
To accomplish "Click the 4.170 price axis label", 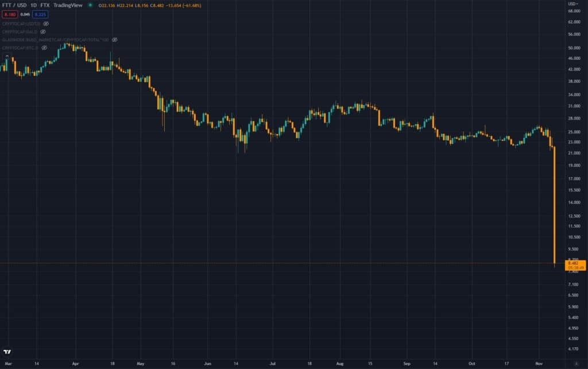I will click(573, 349).
